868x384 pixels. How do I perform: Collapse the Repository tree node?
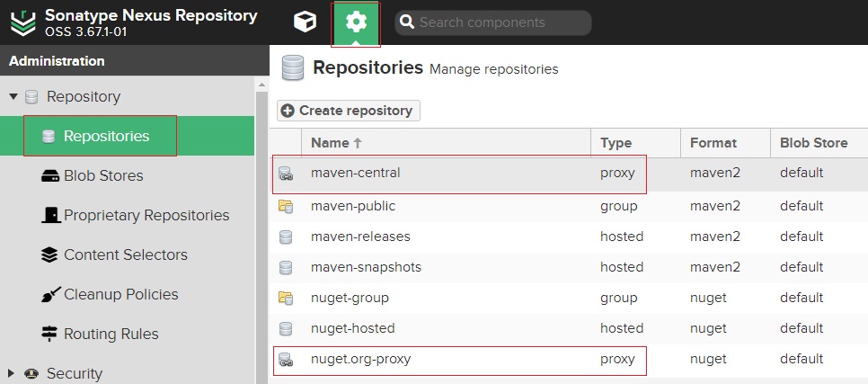(13, 97)
